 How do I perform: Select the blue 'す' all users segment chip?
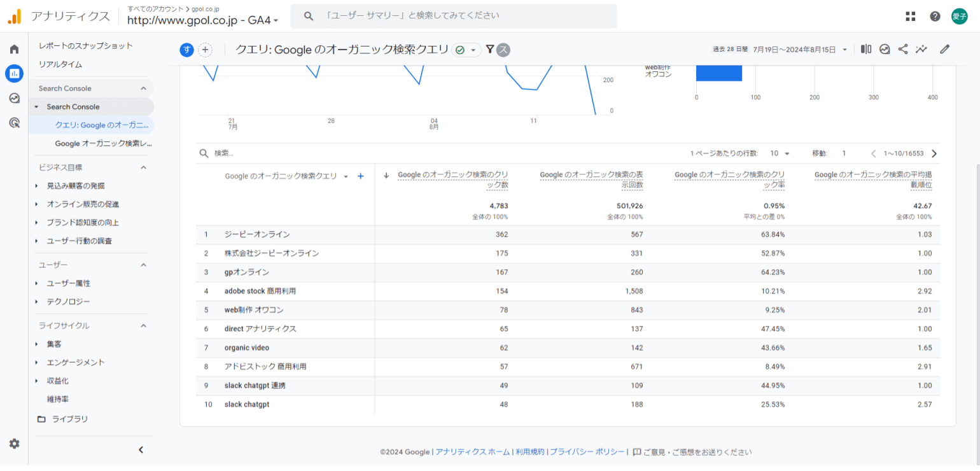coord(186,50)
